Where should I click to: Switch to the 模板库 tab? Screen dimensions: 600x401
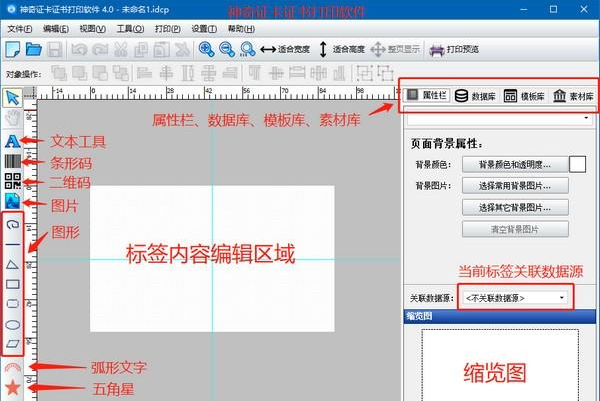pos(524,96)
